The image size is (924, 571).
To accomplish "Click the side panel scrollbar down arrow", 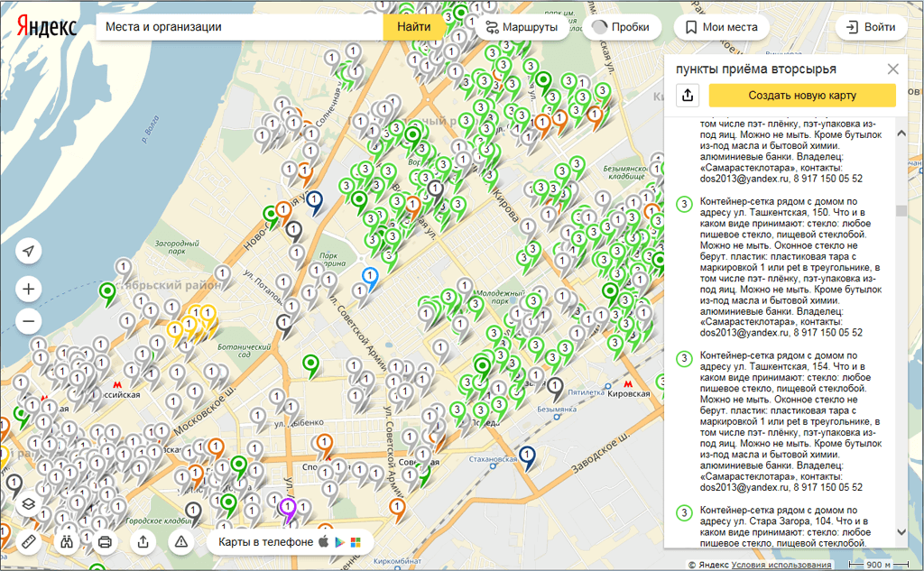I will [901, 533].
